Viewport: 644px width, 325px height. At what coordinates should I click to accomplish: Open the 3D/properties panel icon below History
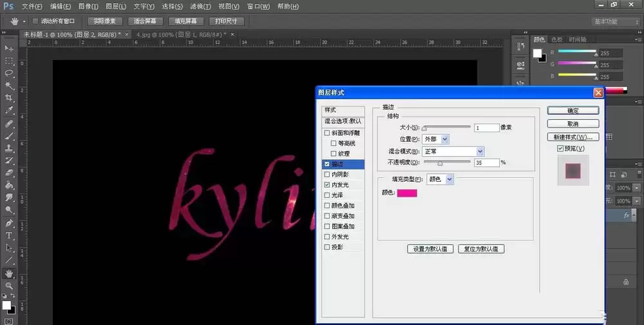pos(521,65)
